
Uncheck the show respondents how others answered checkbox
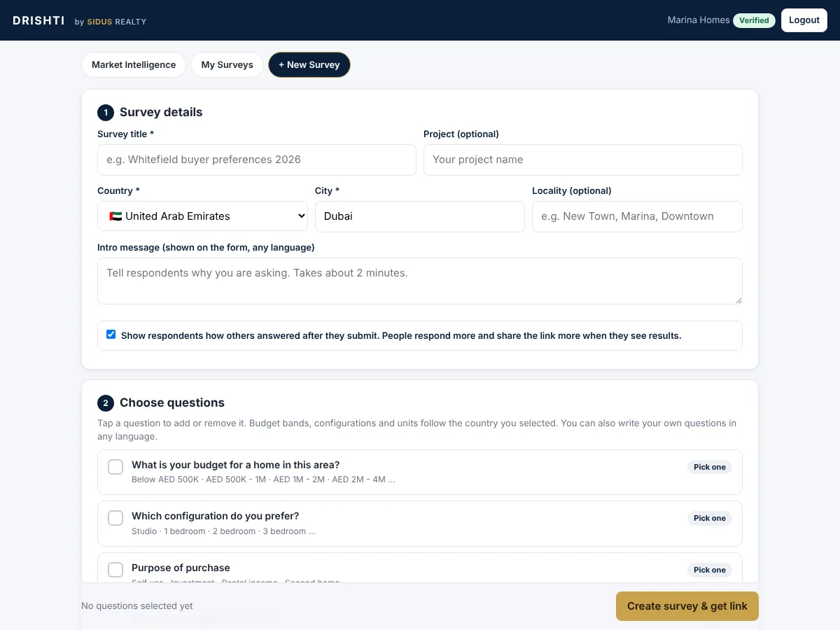[111, 335]
